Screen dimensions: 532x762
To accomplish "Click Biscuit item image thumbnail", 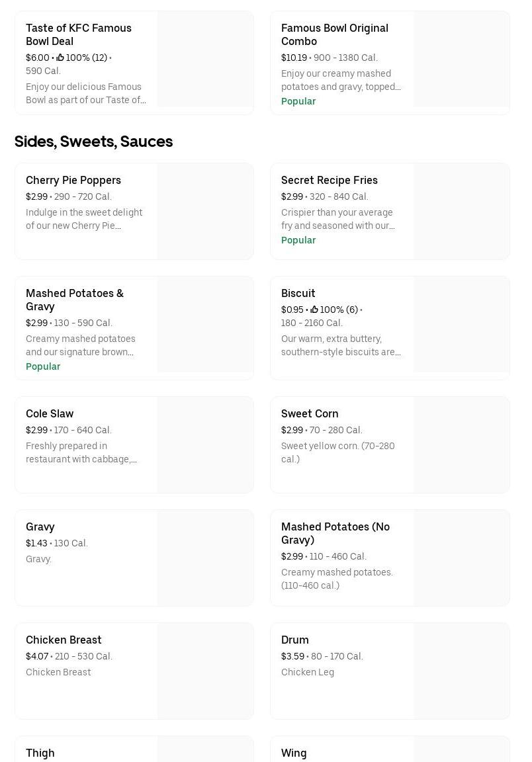I will pyautogui.click(x=461, y=324).
